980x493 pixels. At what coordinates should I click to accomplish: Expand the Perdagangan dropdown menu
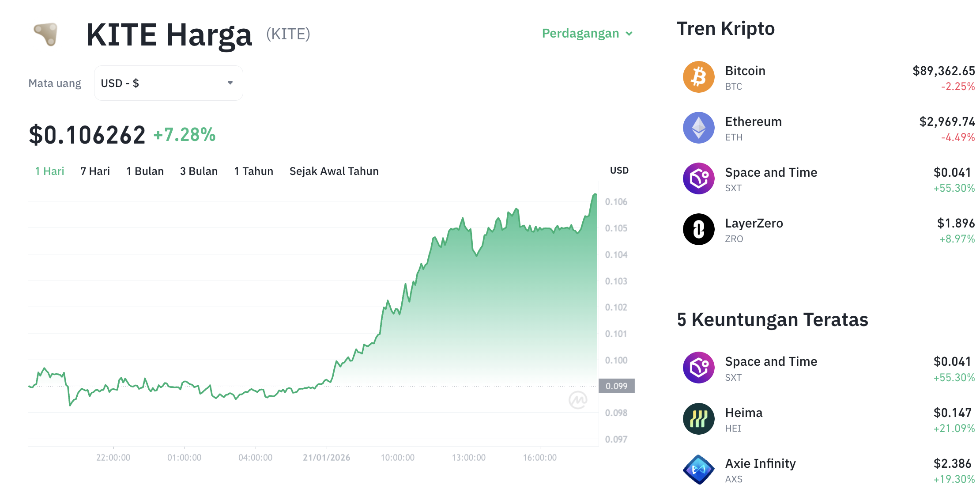tap(580, 34)
